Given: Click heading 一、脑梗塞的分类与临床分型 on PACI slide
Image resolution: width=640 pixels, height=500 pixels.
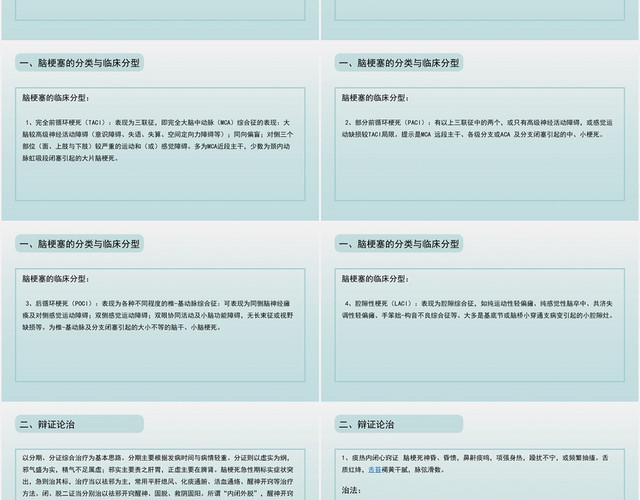Looking at the screenshot, I should point(399,63).
